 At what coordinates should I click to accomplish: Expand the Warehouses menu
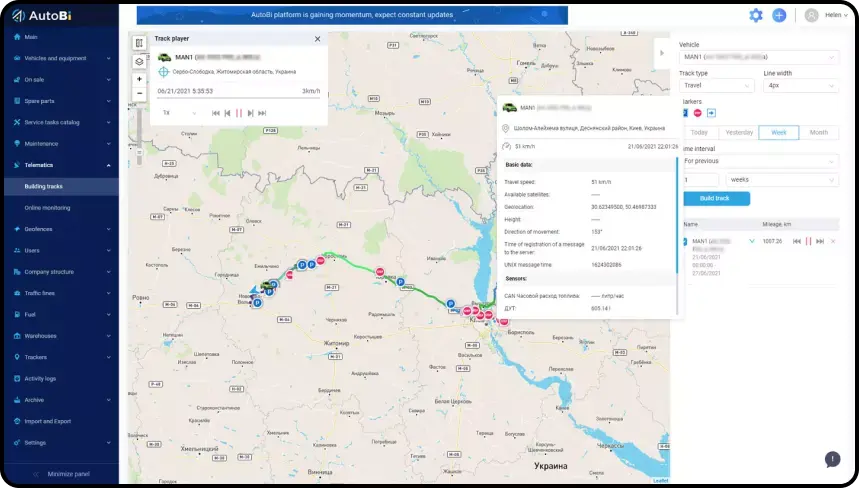click(x=108, y=336)
